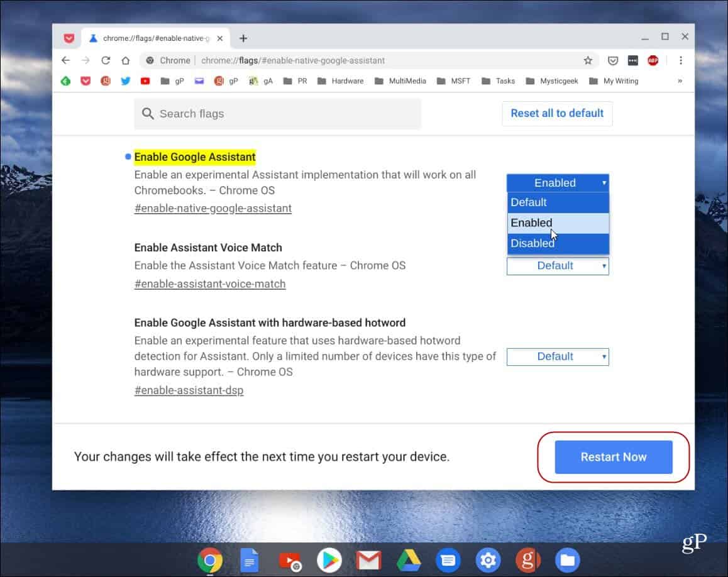728x577 pixels.
Task: Open Chrome's three-dot menu
Action: [x=681, y=60]
